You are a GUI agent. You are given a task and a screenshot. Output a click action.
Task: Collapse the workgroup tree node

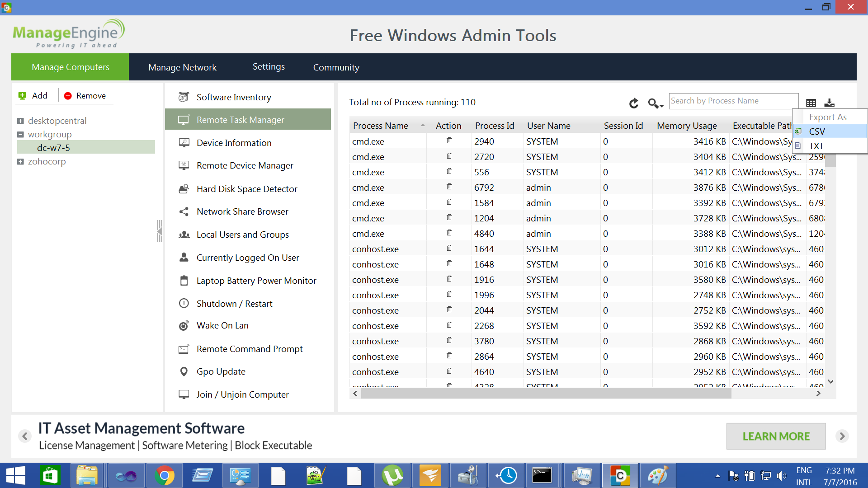(x=20, y=135)
